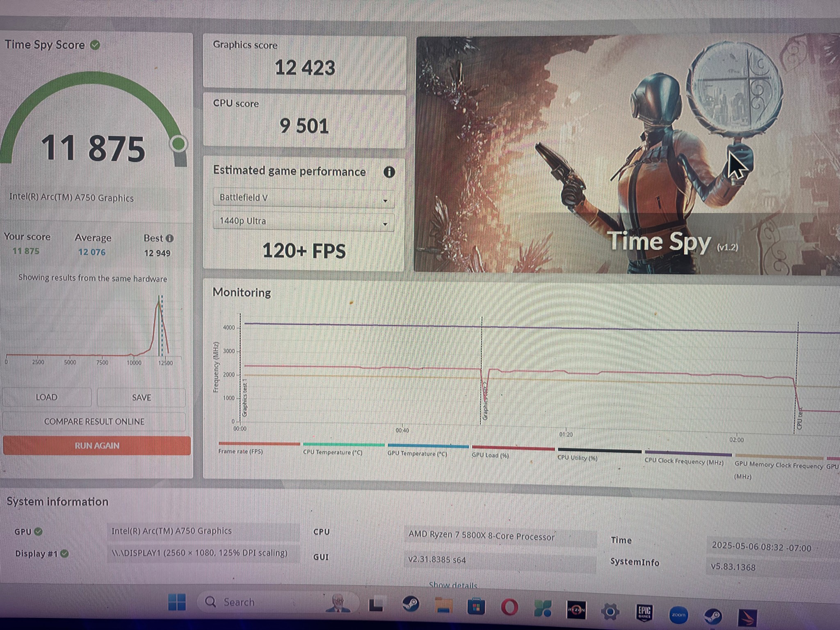
Task: Launch Opera browser from the taskbar
Action: coord(509,607)
